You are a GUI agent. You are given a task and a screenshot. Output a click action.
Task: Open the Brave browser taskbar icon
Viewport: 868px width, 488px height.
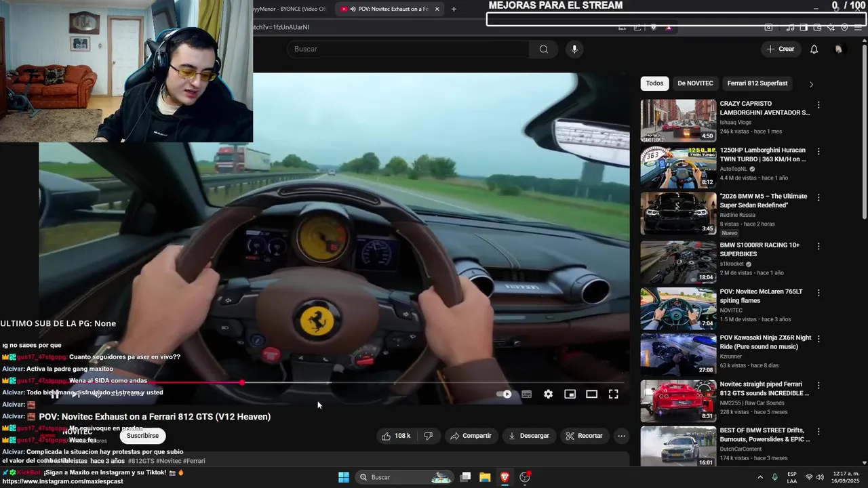505,477
